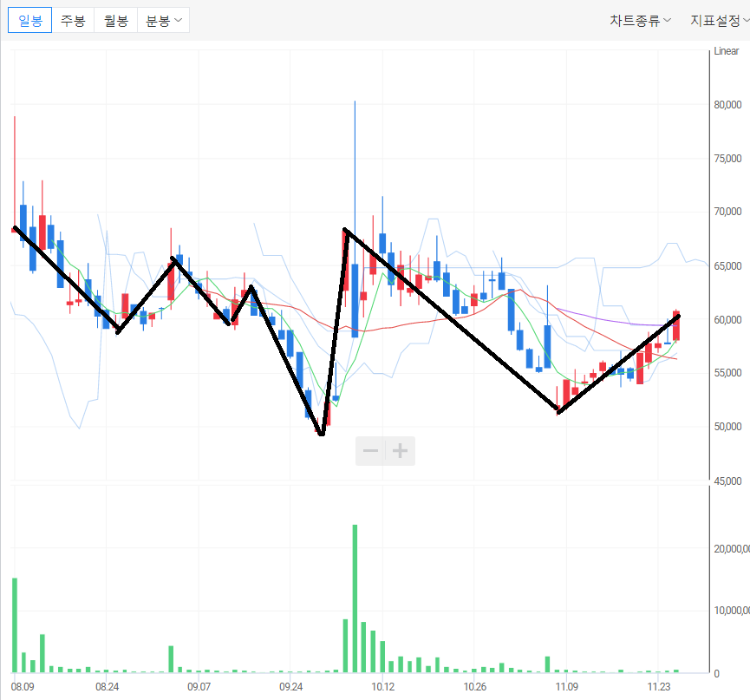
Task: Open the 분봉 minute chart dropdown
Action: [163, 20]
